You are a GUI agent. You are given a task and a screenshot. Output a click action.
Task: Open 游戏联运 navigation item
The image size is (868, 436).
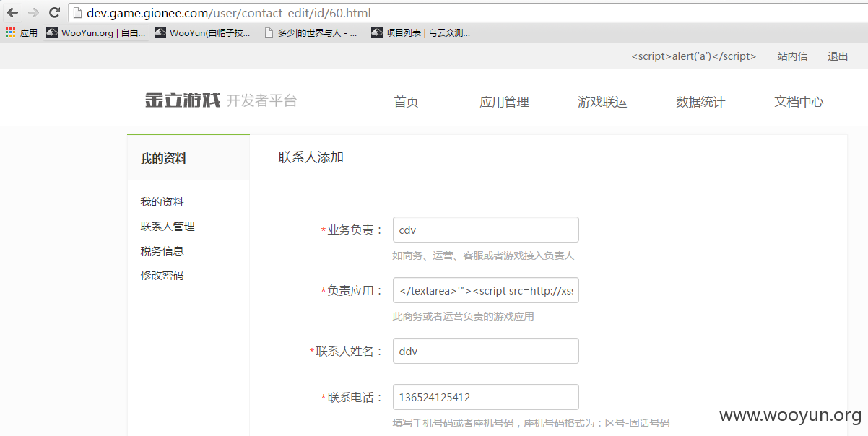[602, 102]
